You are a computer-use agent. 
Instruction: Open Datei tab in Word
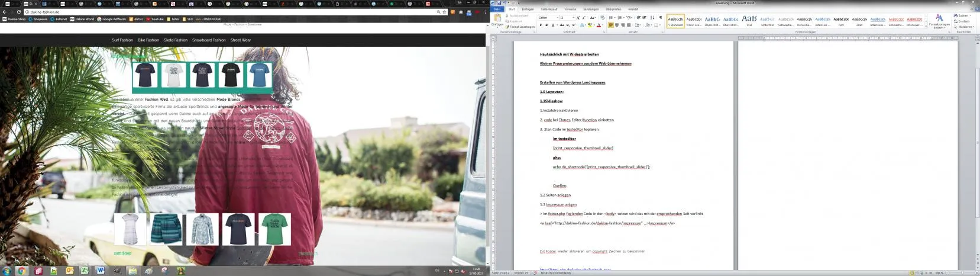[497, 9]
